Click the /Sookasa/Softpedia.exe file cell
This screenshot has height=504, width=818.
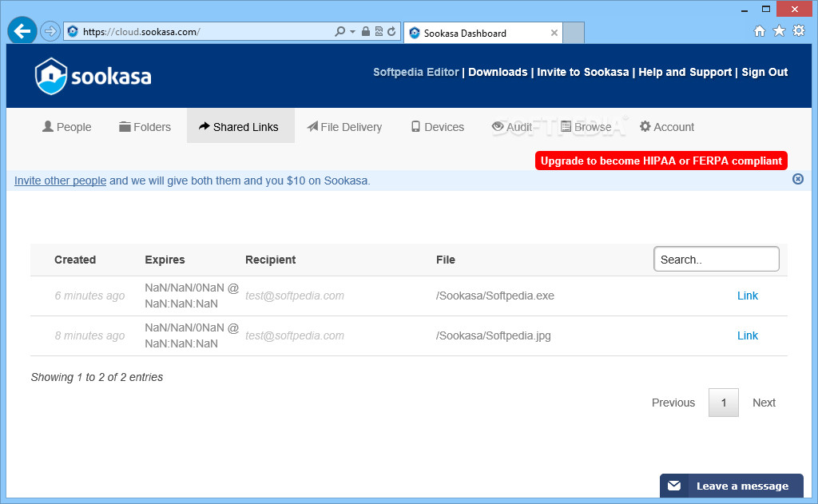tap(495, 296)
